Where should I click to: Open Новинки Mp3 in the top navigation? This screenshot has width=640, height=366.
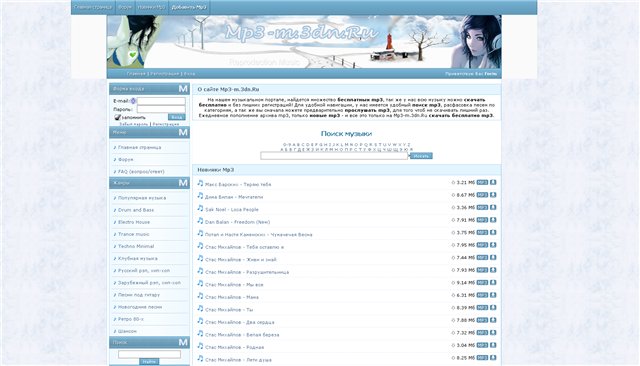coord(151,7)
